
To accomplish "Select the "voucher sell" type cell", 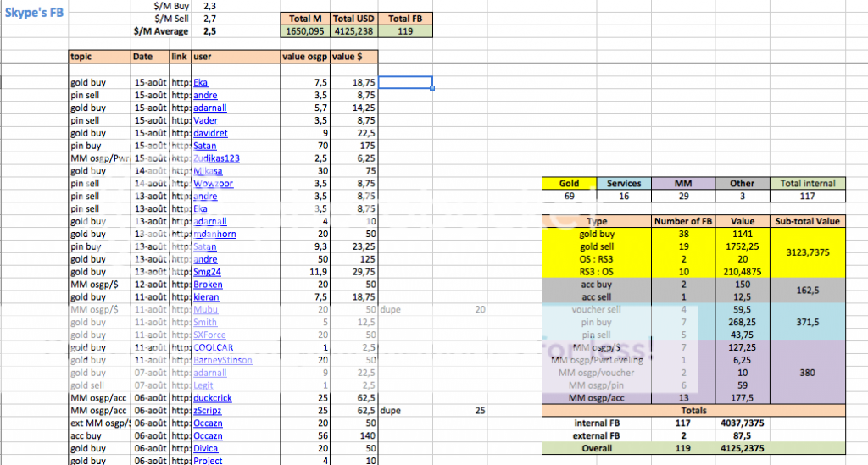I will coord(597,310).
